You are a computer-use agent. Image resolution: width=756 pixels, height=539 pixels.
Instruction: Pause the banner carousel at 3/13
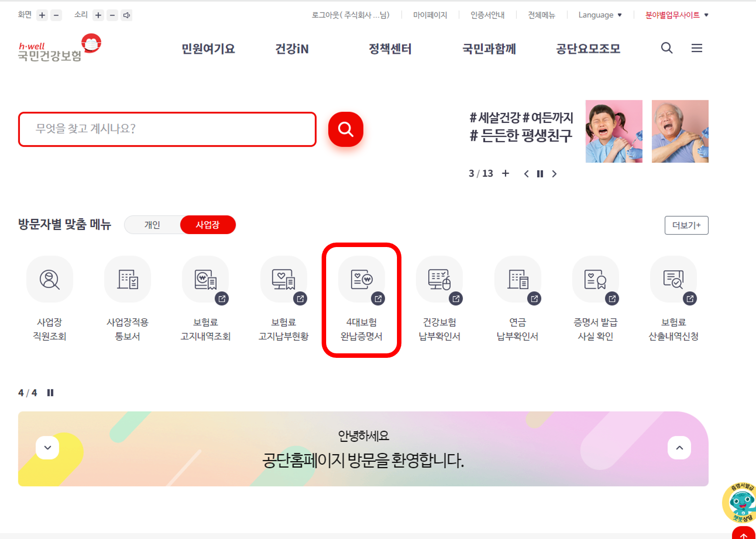540,174
